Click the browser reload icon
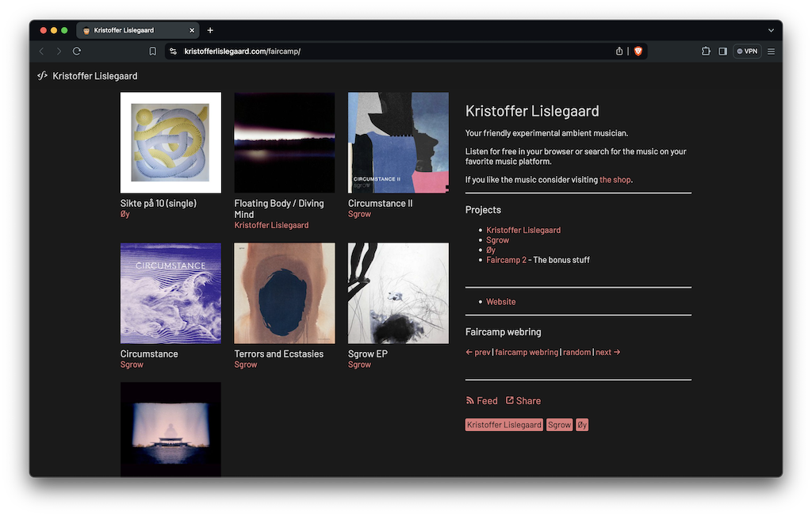The width and height of the screenshot is (812, 516). [x=77, y=52]
